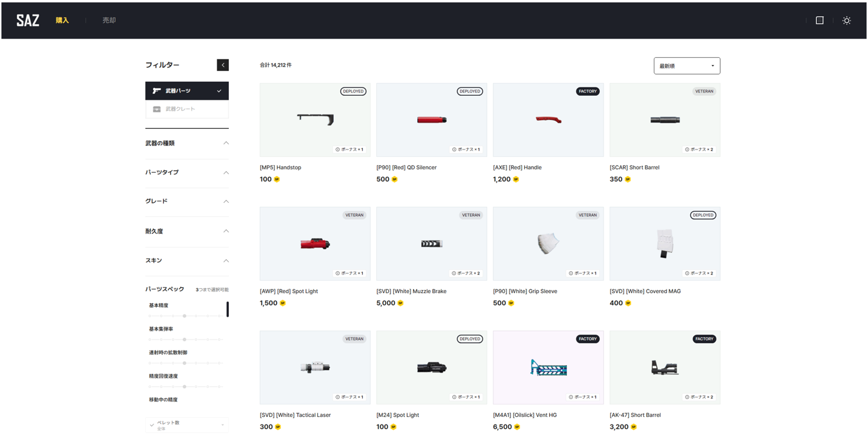
Task: Open the notes page icon in header
Action: [820, 20]
